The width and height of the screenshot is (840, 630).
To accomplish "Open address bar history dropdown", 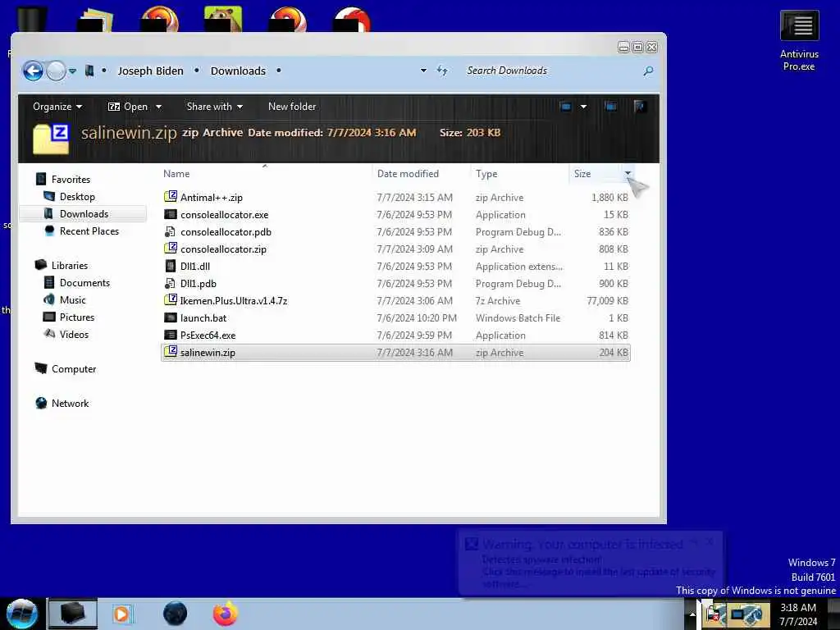I will (423, 71).
